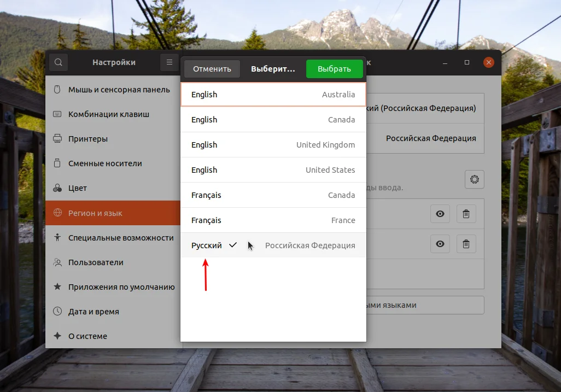Open input source options with the gear icon
Image resolution: width=561 pixels, height=392 pixels.
point(474,179)
